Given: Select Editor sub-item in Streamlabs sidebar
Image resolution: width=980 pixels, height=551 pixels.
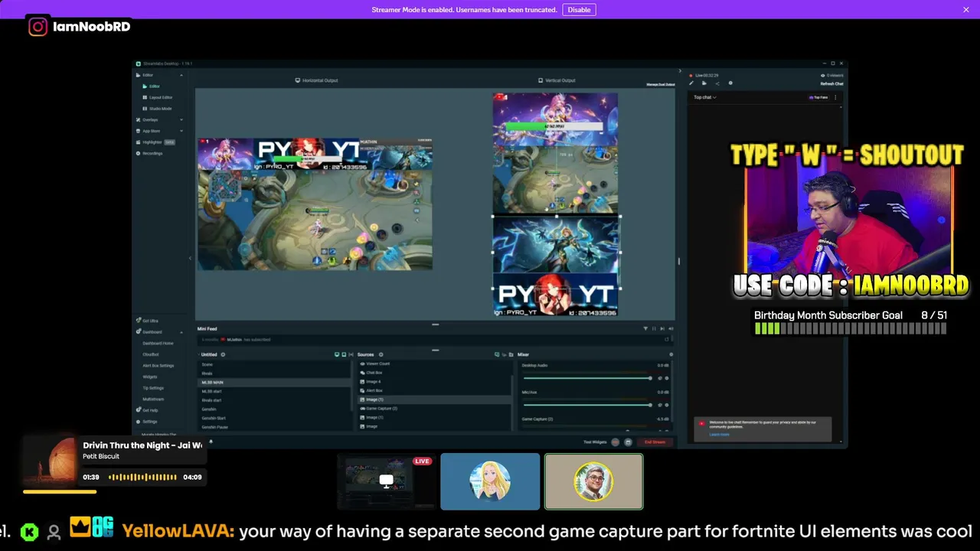Looking at the screenshot, I should tap(155, 86).
